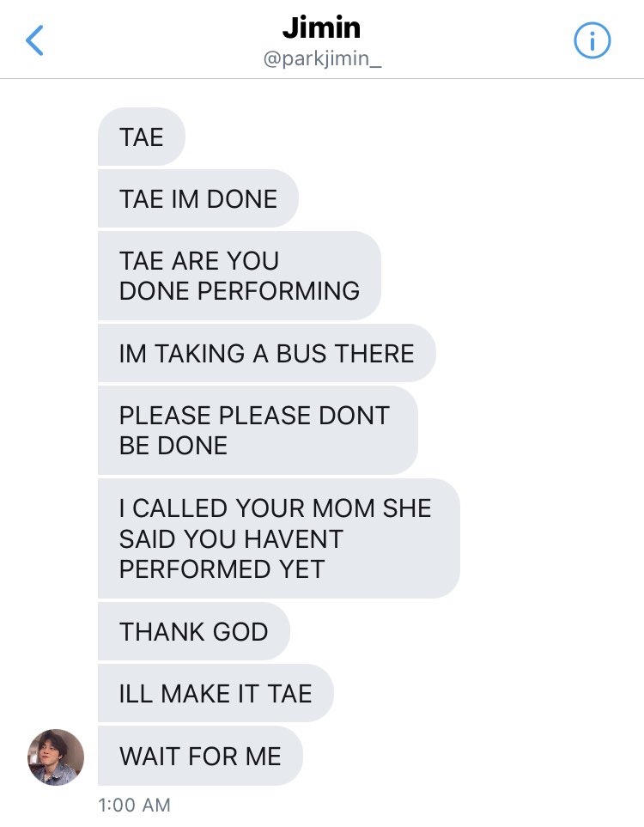
Task: Tap the word PERFORMING in the message
Action: 278,290
